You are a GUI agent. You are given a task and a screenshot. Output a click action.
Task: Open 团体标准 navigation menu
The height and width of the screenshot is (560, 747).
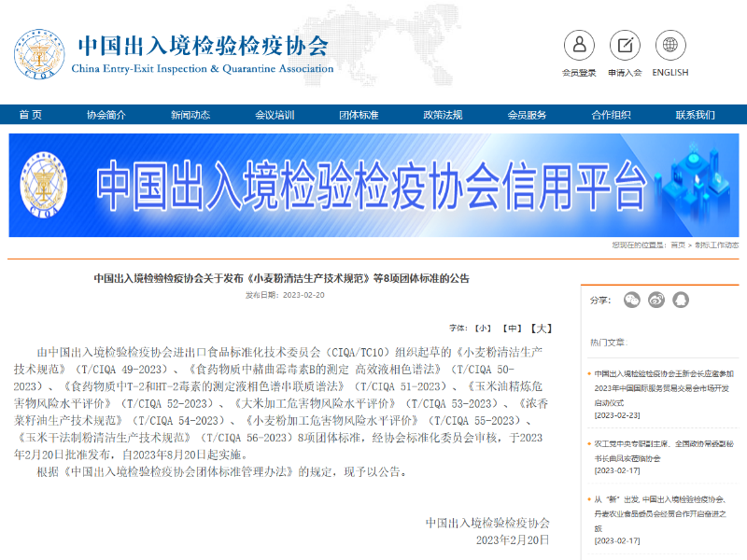(359, 115)
